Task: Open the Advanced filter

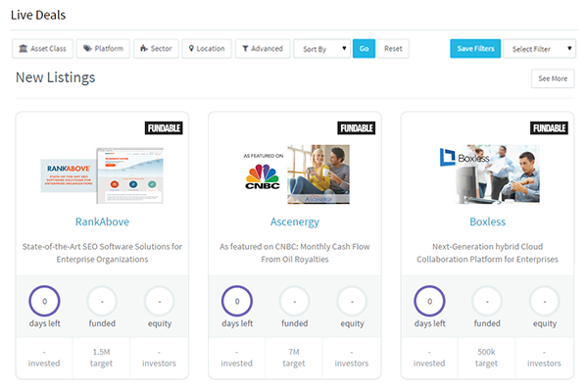Action: [x=263, y=48]
